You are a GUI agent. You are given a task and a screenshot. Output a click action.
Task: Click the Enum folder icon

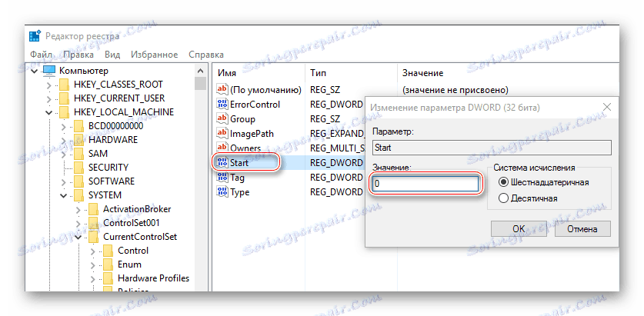click(x=108, y=264)
